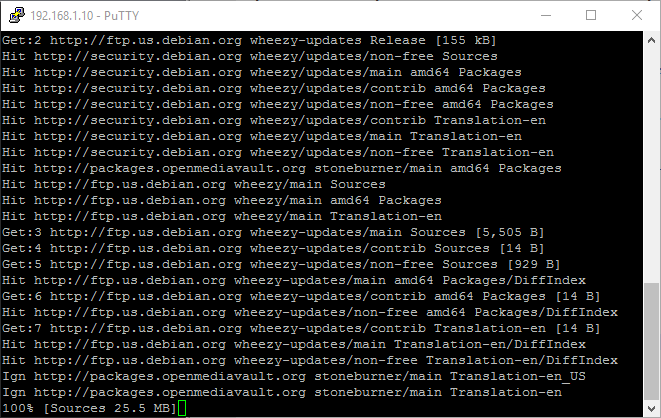Click the 'Get:2' wheezy-updates Release line
Viewport: 661px width, 418px height.
coord(249,40)
